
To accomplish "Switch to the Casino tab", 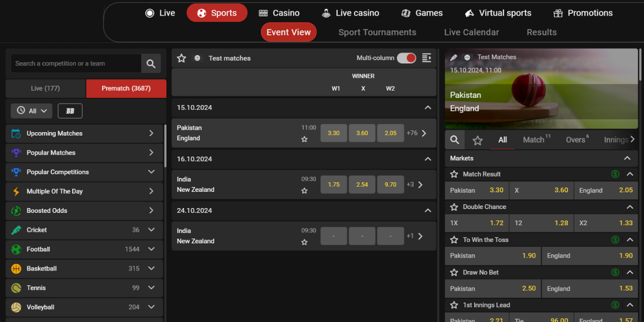I will (279, 12).
